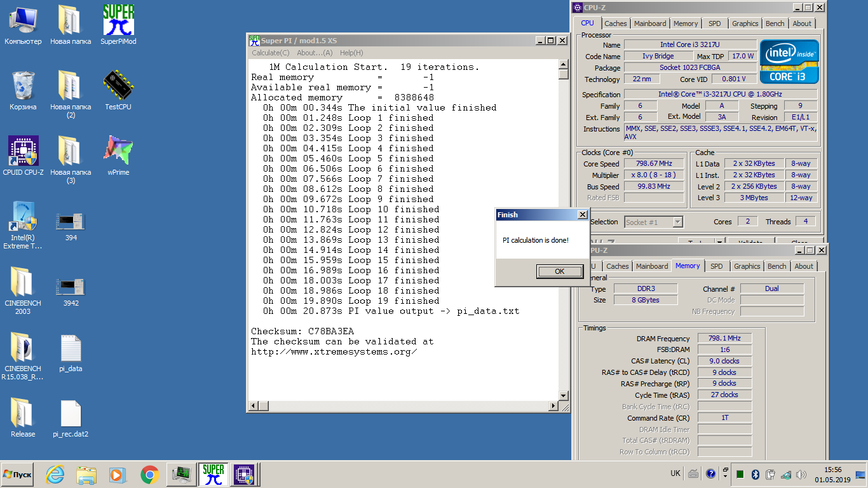Select the Новая папка (2) folder
The image size is (868, 488).
(71, 95)
